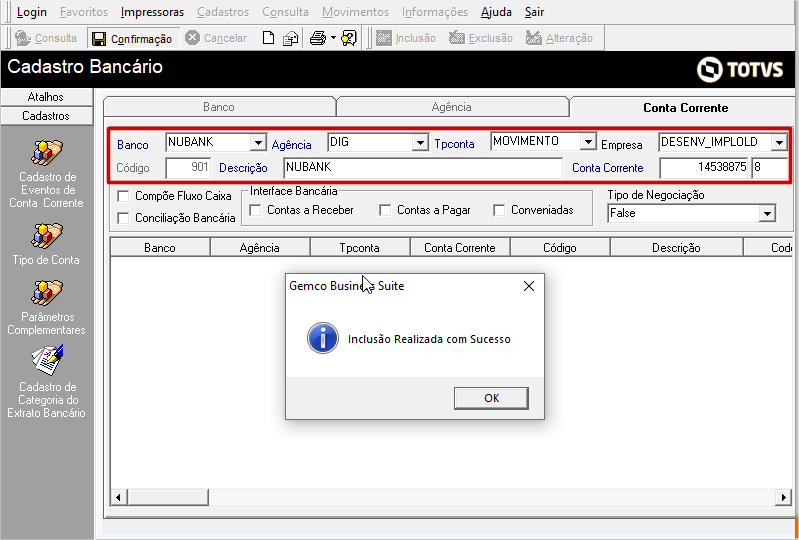The width and height of the screenshot is (799, 540).
Task: Click the printer icon
Action: click(318, 38)
